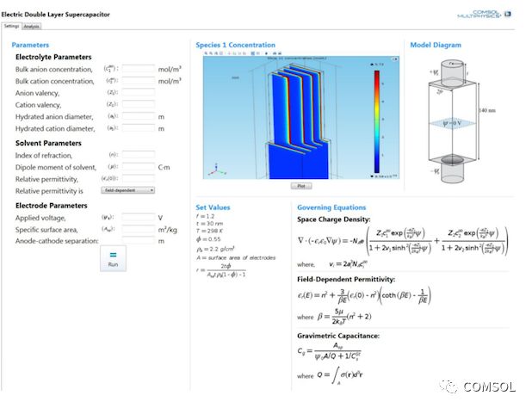The width and height of the screenshot is (532, 408).
Task: Click the XYZ axis triad in plot
Action: click(x=216, y=170)
